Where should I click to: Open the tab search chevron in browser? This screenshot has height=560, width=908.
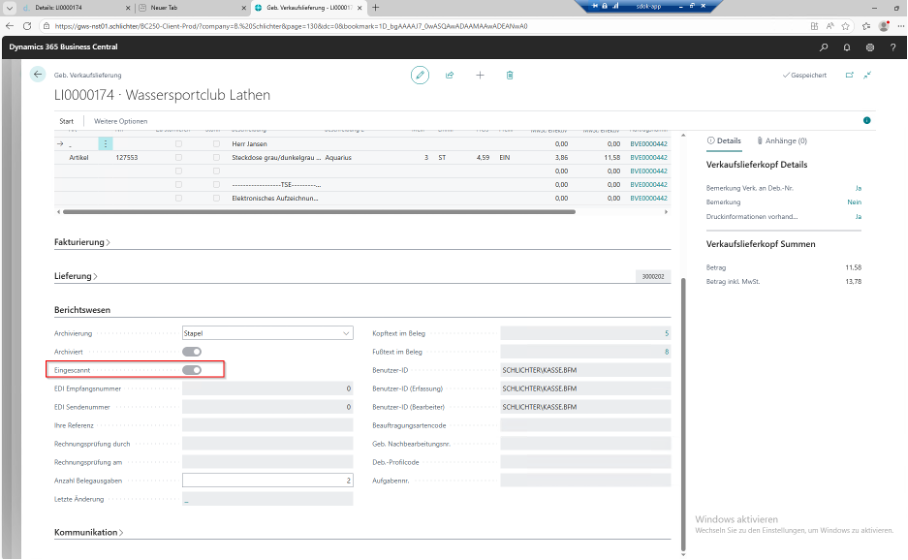(x=9, y=8)
